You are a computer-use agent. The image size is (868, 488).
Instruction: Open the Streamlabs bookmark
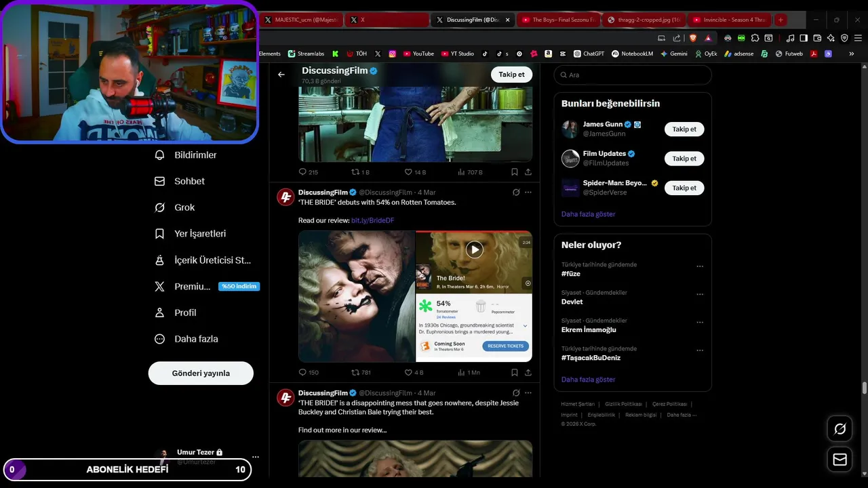click(x=306, y=54)
